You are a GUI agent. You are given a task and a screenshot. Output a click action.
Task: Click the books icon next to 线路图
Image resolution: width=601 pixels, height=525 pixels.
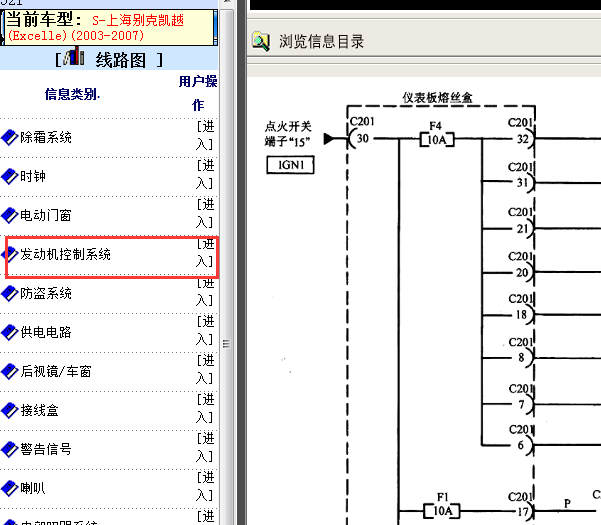click(x=74, y=56)
